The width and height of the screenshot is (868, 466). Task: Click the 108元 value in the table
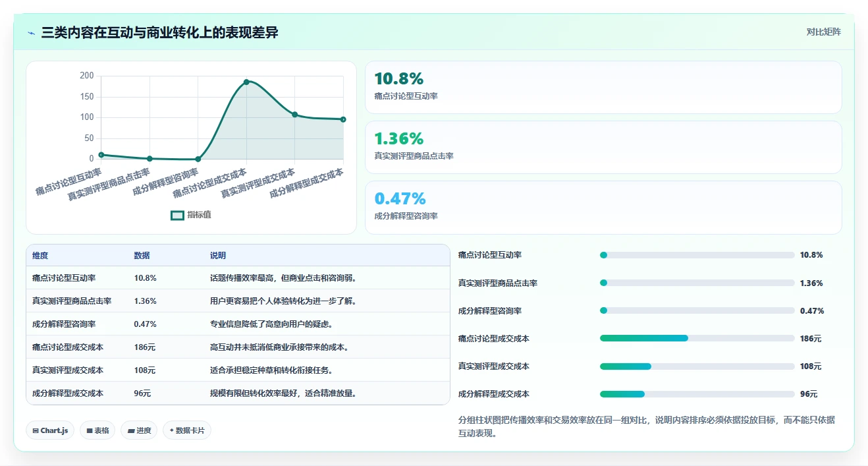[144, 370]
